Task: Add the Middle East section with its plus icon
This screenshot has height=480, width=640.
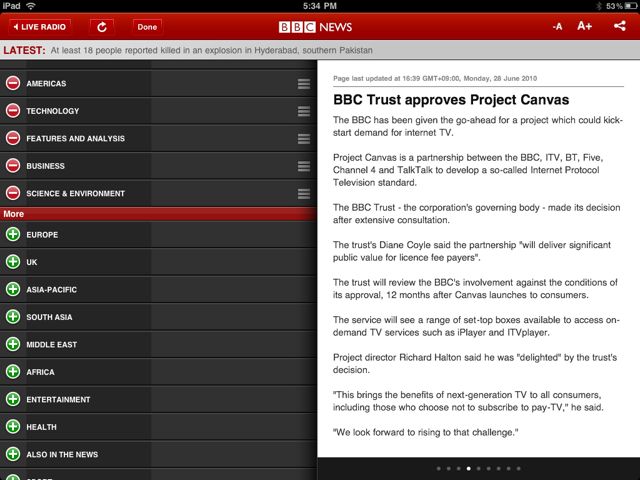Action: (13, 344)
